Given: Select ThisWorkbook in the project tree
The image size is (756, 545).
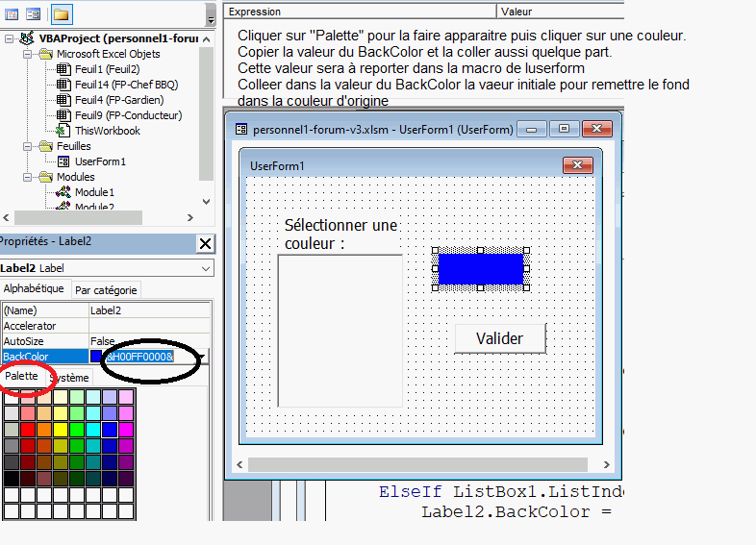Looking at the screenshot, I should [x=108, y=131].
